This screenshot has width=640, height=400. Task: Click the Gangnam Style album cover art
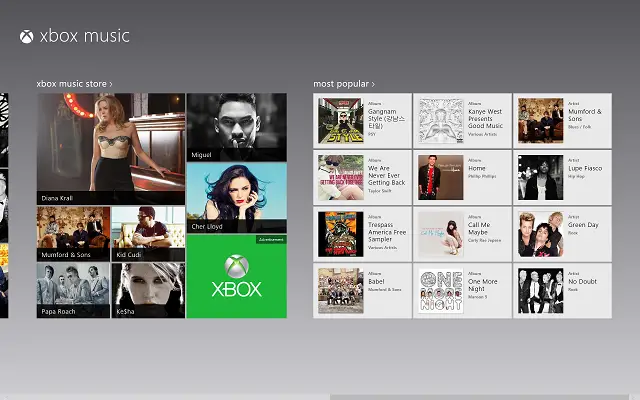tap(341, 120)
